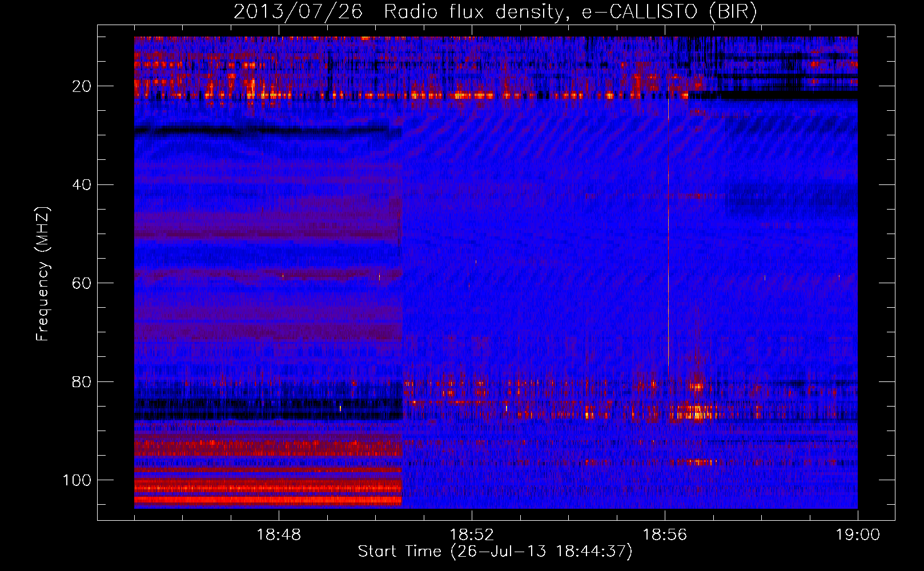Click the 18:52 time tick label
This screenshot has height=571, width=924.
click(x=472, y=535)
